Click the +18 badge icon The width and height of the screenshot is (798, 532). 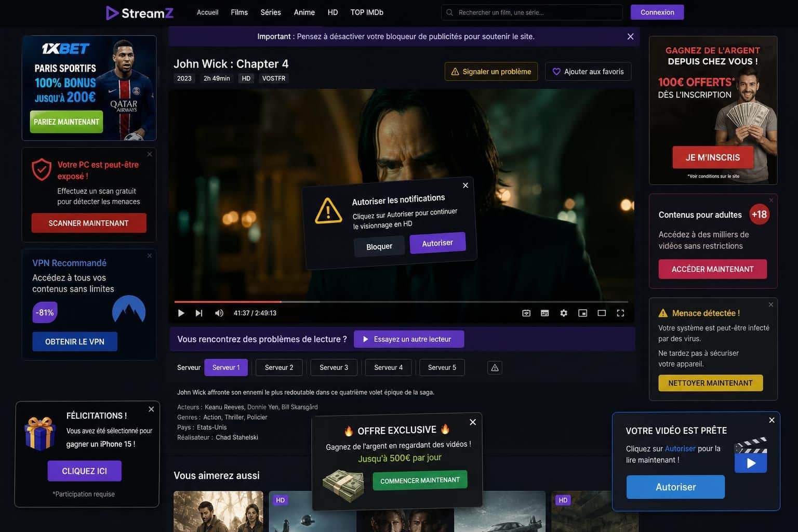759,214
